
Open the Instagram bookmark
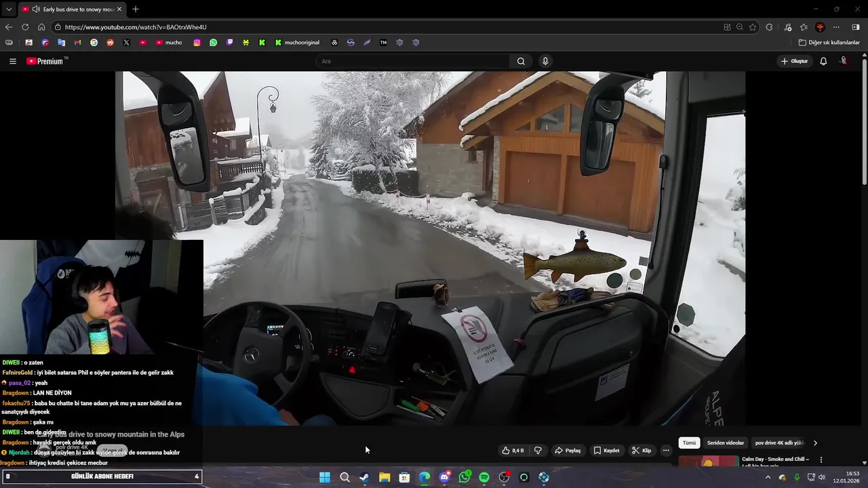point(197,42)
